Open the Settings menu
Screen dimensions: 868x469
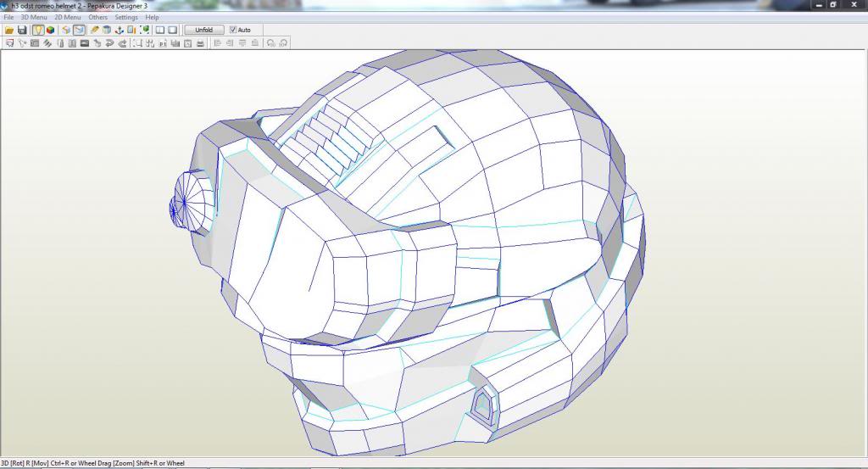(126, 17)
